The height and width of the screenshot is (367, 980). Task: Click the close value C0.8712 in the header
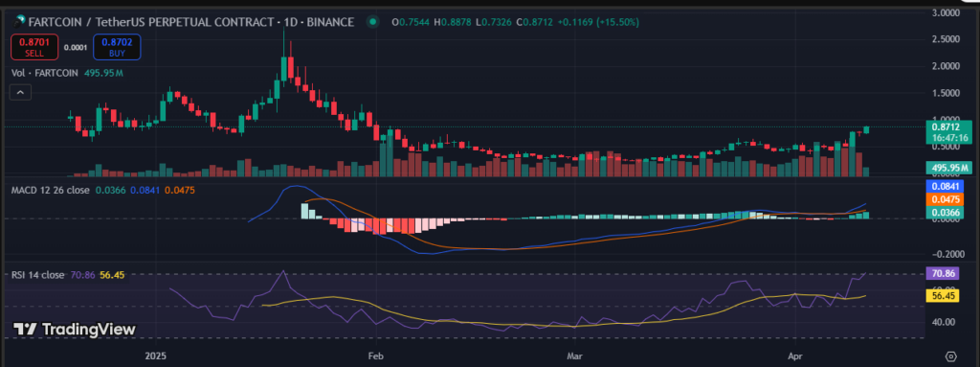(x=535, y=23)
